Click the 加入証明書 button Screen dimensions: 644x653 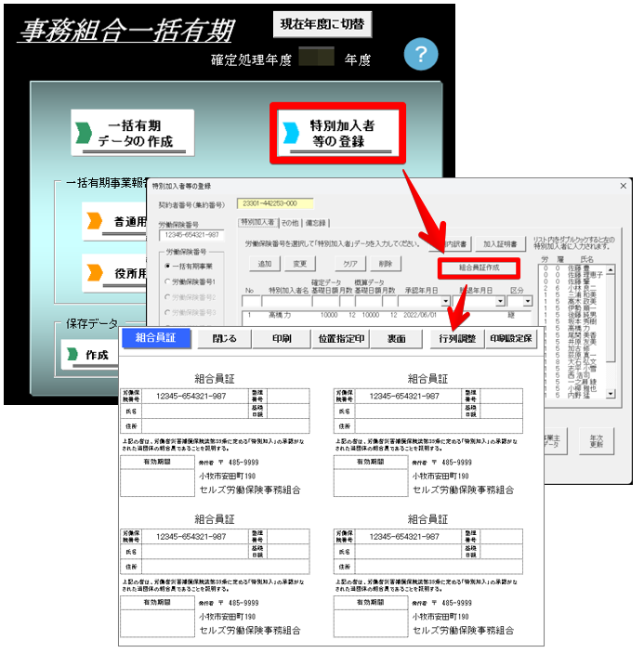(500, 244)
